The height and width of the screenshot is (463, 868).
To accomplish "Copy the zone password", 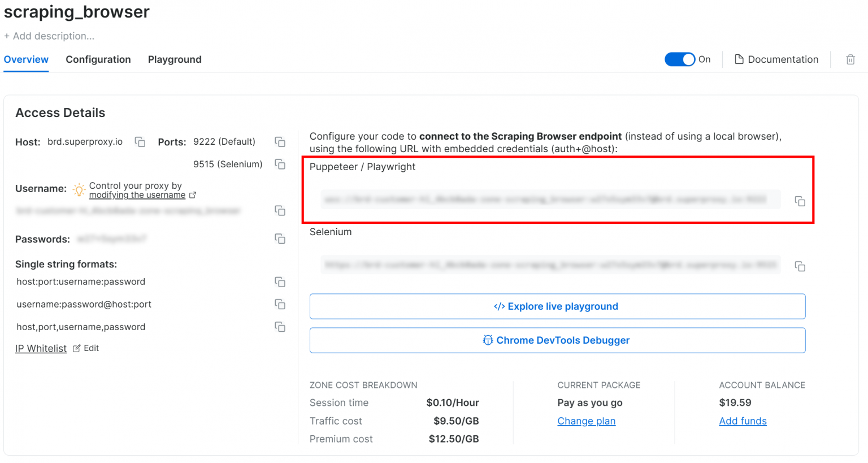I will tap(280, 239).
